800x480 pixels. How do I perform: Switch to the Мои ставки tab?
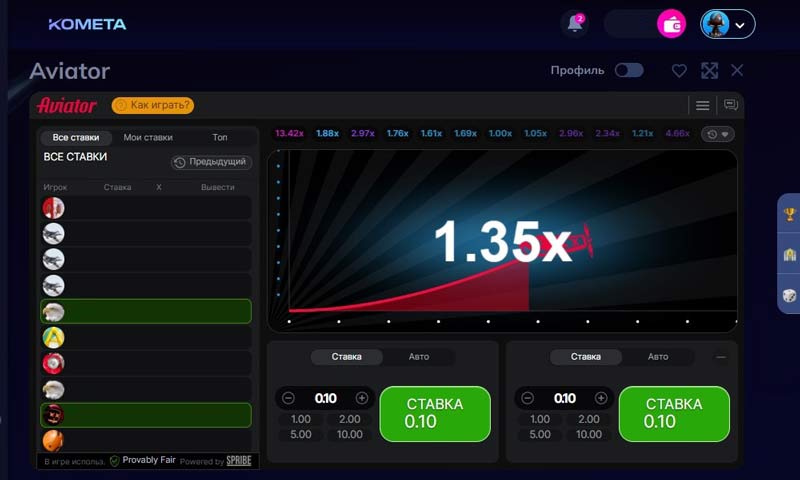pyautogui.click(x=148, y=138)
